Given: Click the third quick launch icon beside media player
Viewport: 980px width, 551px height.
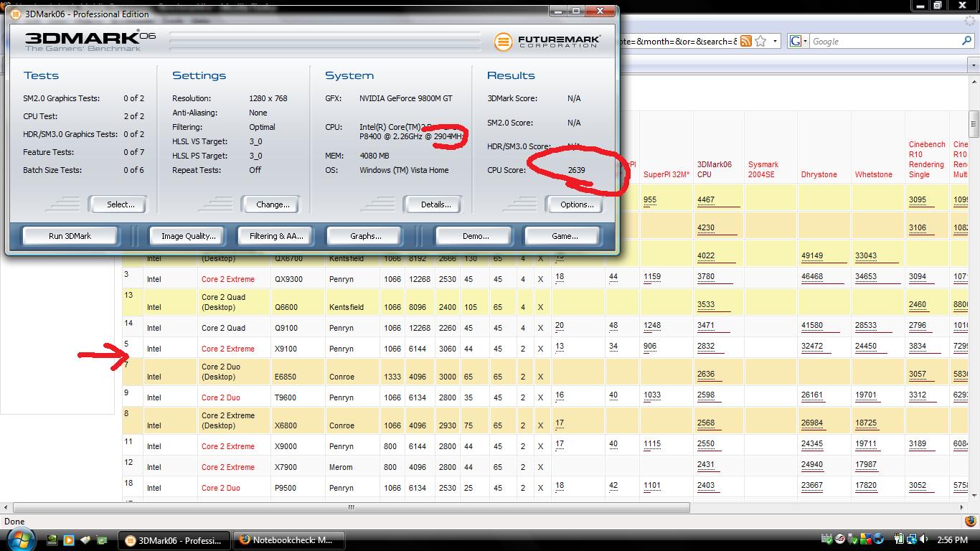Looking at the screenshot, I should [85, 540].
